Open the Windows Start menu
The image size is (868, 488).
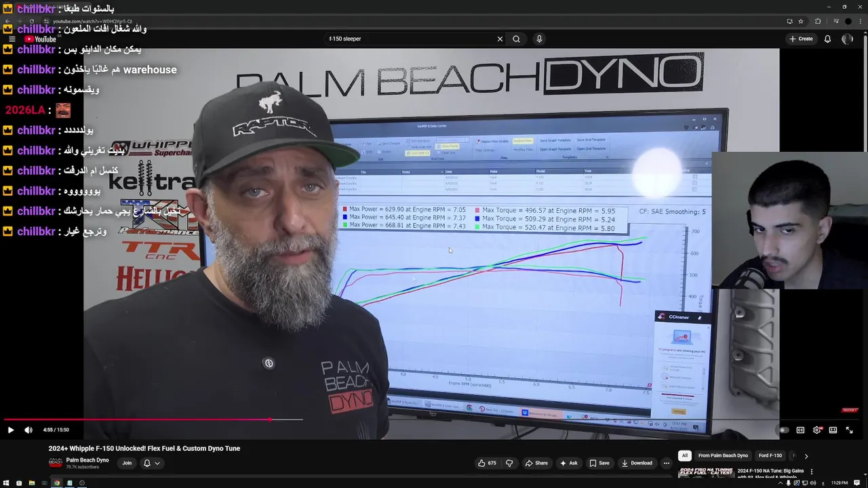[x=6, y=483]
